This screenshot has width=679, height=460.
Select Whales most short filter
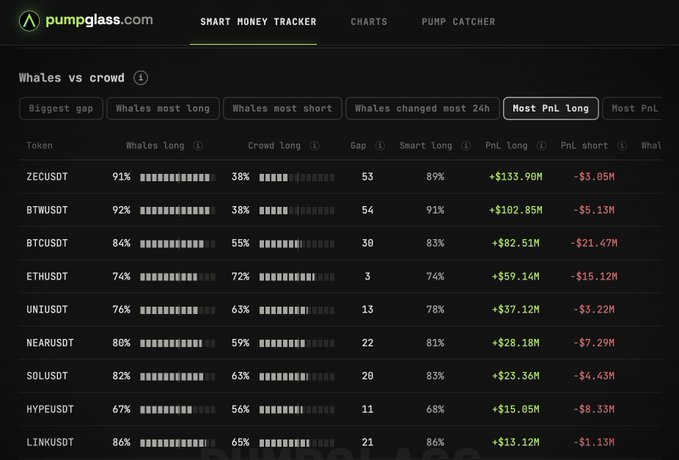coord(282,108)
